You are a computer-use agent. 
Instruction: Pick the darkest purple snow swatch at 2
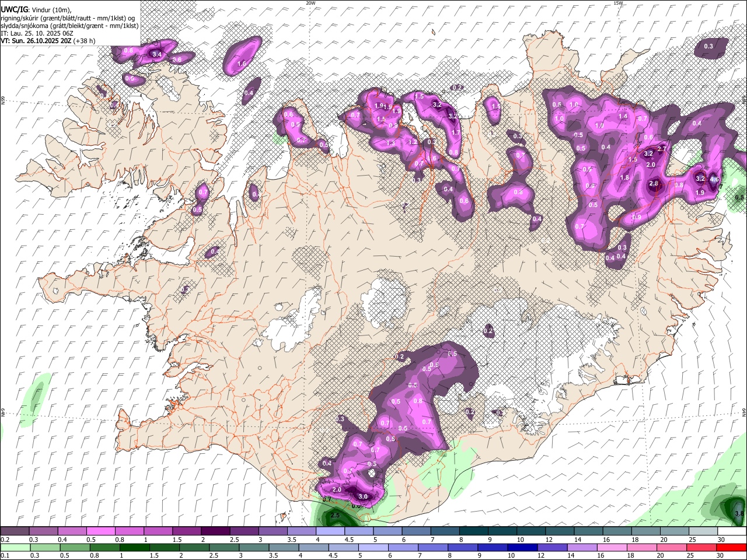(215, 531)
